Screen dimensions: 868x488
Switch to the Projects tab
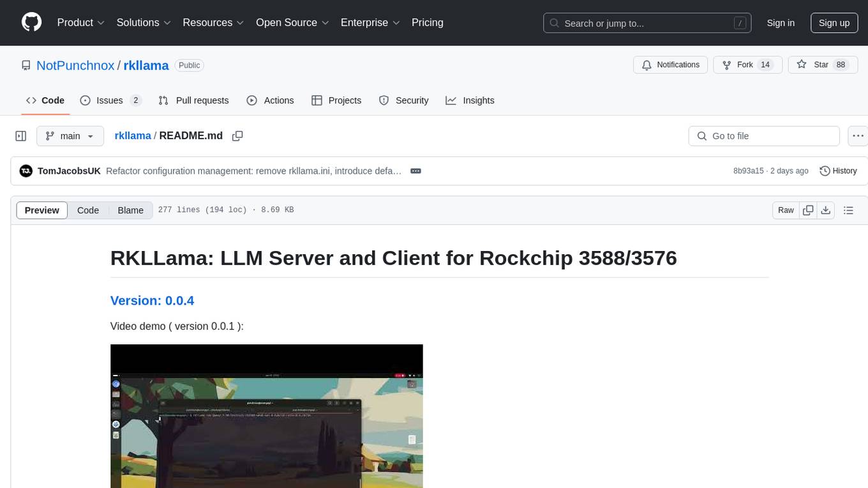336,100
